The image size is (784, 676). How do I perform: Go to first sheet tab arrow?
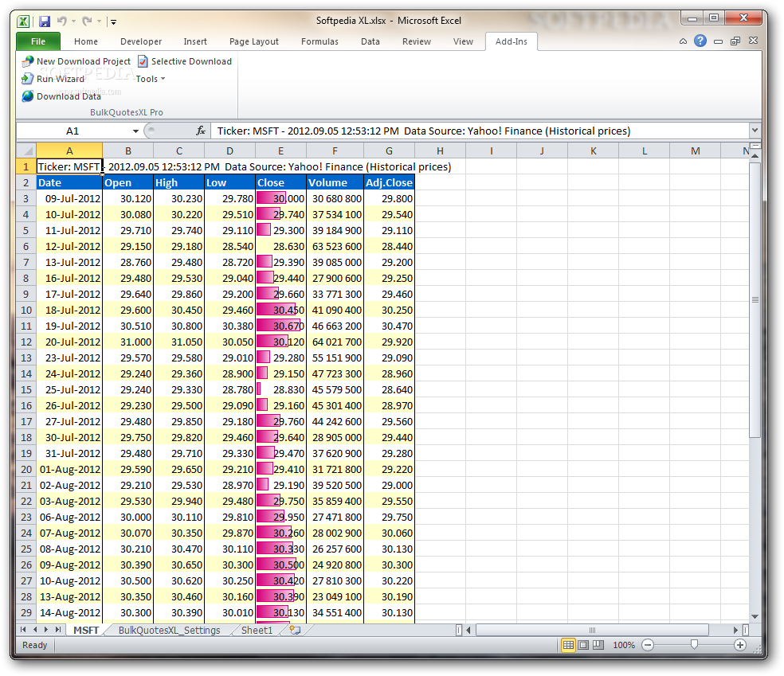[23, 630]
